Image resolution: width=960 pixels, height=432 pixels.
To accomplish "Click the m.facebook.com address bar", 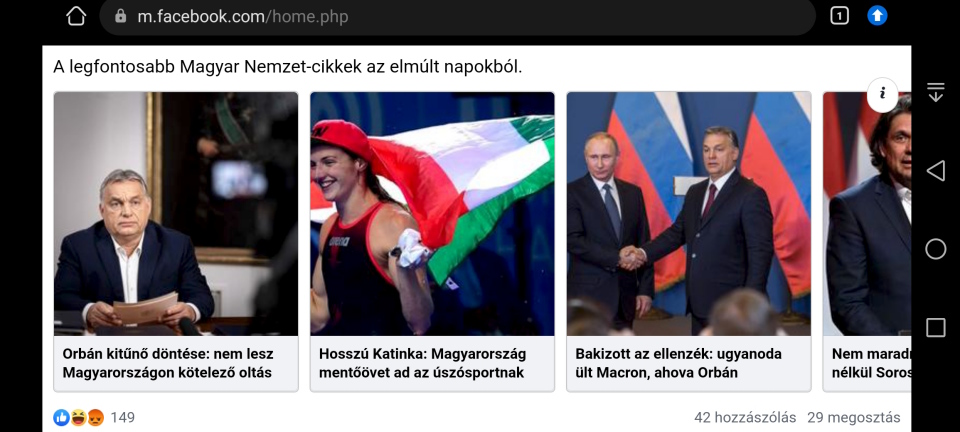I will (457, 17).
